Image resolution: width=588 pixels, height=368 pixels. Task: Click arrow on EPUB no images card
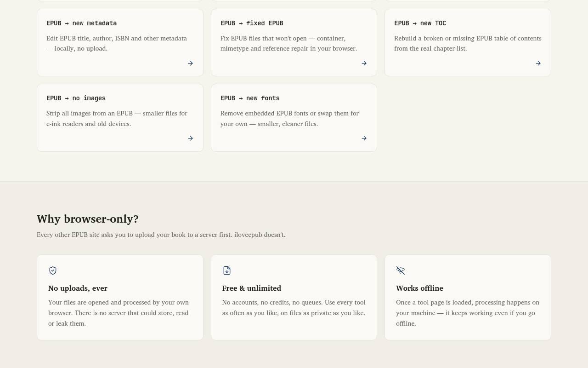[x=190, y=138]
